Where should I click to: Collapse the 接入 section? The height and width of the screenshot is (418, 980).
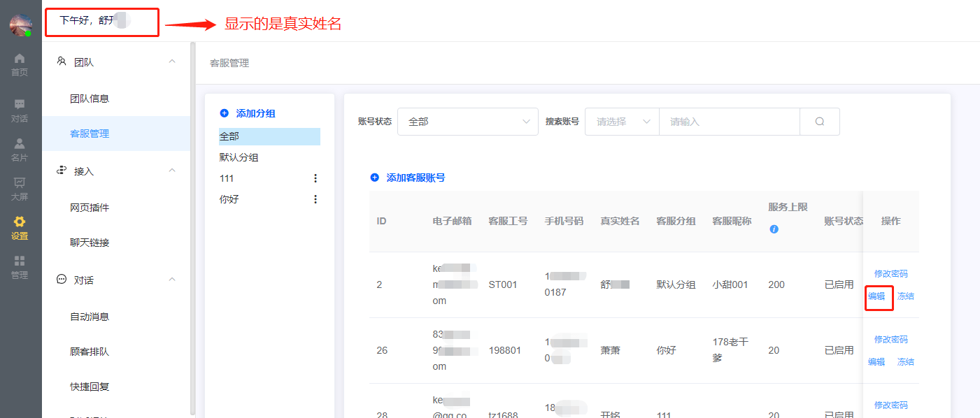click(x=172, y=171)
